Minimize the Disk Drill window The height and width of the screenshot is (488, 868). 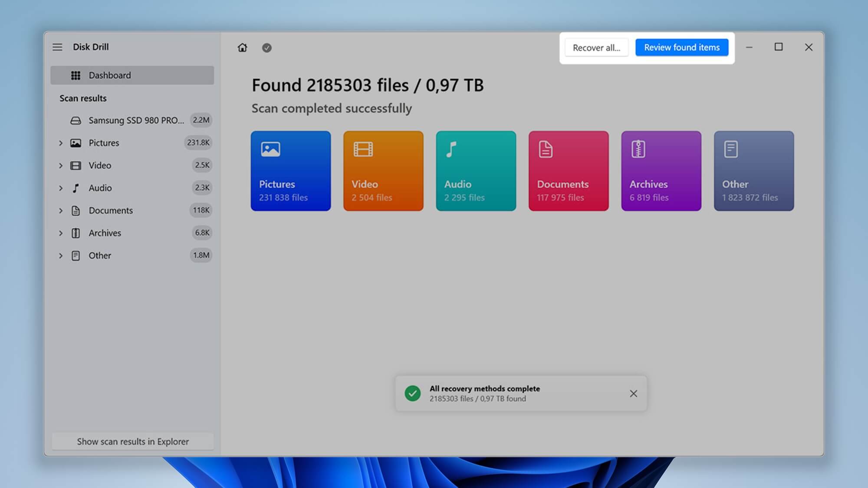tap(749, 47)
